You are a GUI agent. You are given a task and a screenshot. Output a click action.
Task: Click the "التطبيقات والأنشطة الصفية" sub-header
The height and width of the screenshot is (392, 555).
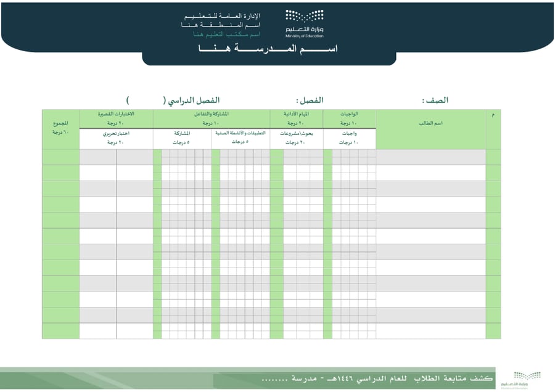tap(240, 138)
